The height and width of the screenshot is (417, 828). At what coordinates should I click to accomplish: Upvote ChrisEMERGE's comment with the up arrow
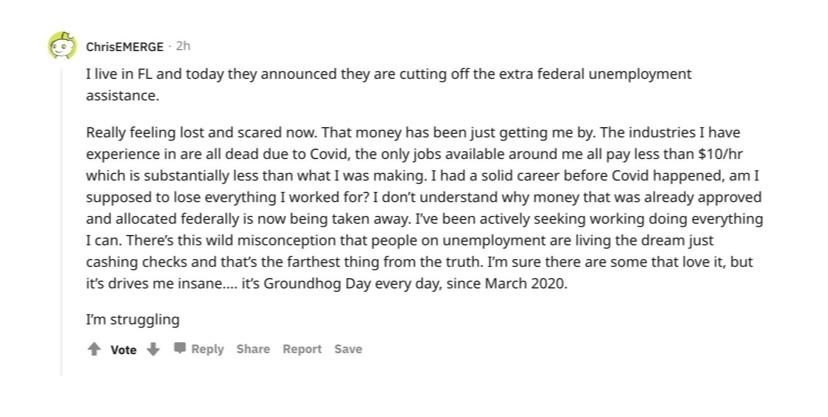tap(94, 349)
